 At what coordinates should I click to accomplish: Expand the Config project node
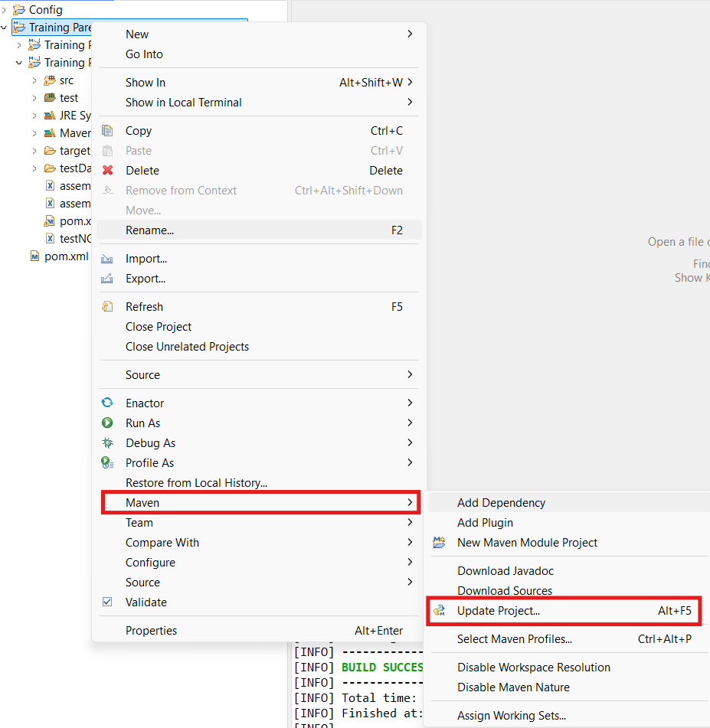(x=4, y=10)
